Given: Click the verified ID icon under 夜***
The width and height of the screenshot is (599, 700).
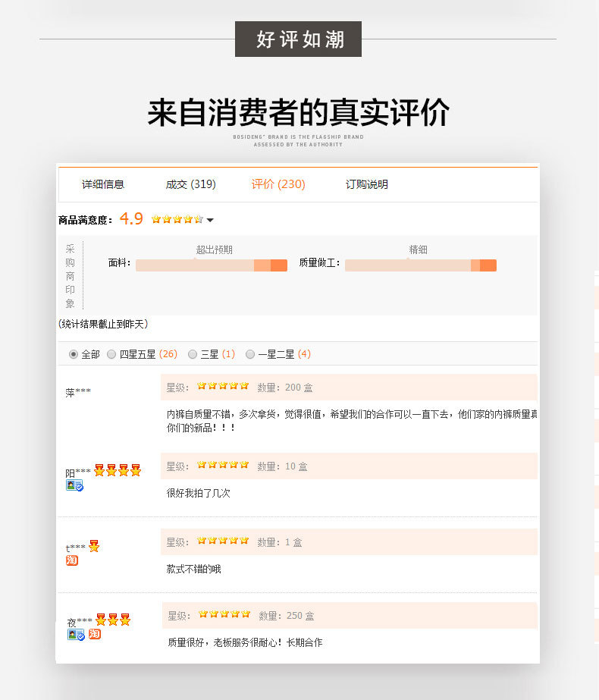Looking at the screenshot, I should pos(76,635).
